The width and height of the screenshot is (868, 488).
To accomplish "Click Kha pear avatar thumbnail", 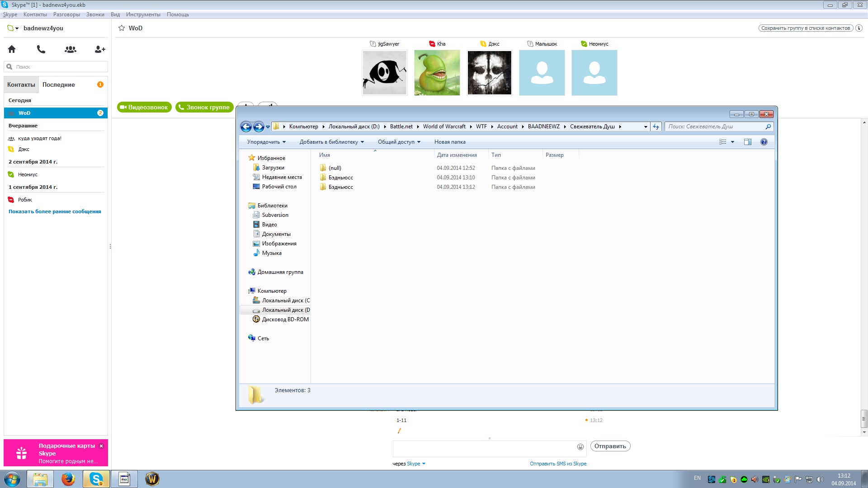I will click(x=437, y=73).
